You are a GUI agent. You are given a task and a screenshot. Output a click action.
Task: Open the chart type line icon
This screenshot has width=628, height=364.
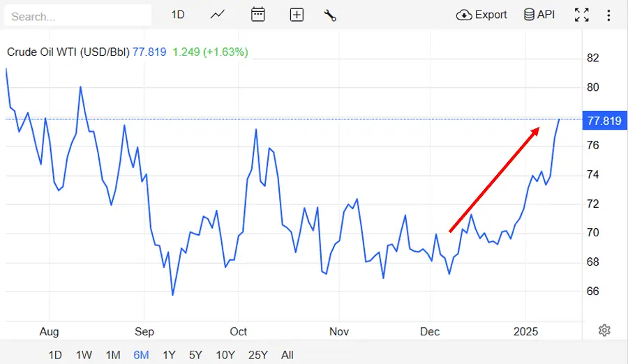(218, 15)
